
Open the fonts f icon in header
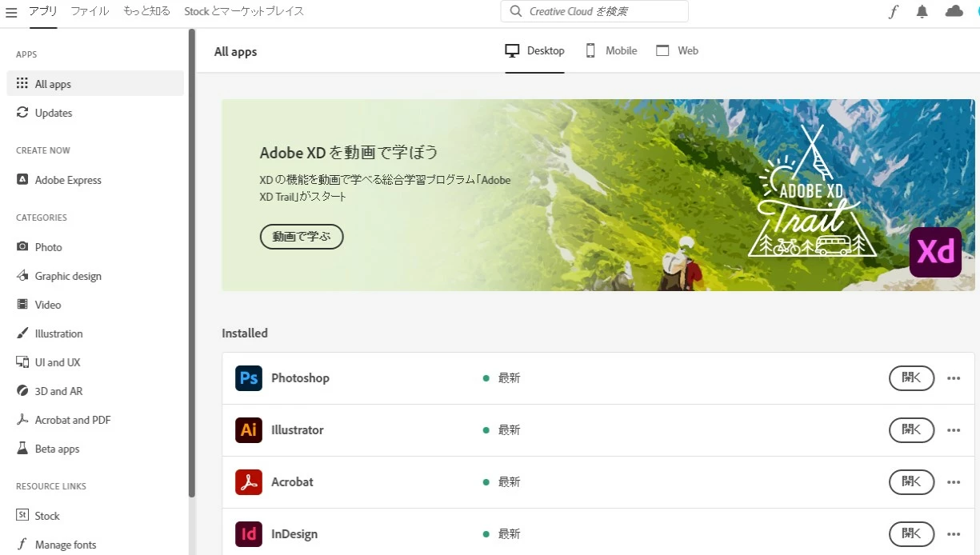coord(894,11)
